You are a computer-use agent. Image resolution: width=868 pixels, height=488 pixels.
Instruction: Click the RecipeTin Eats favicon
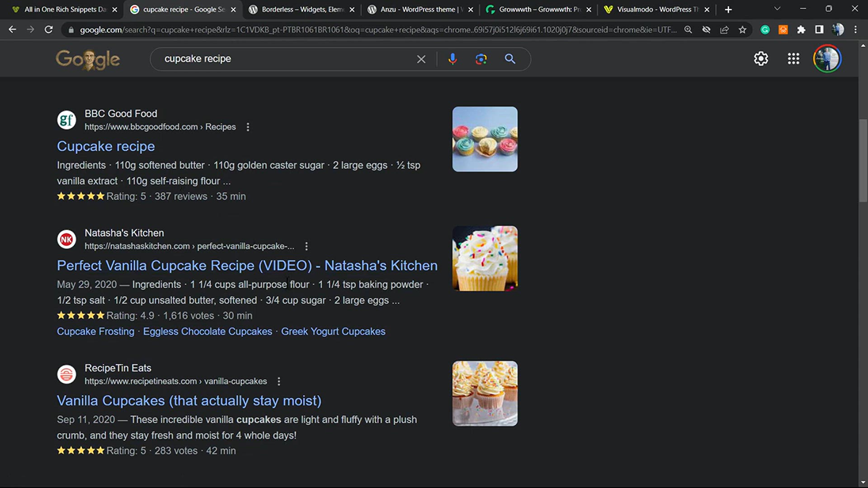tap(66, 374)
